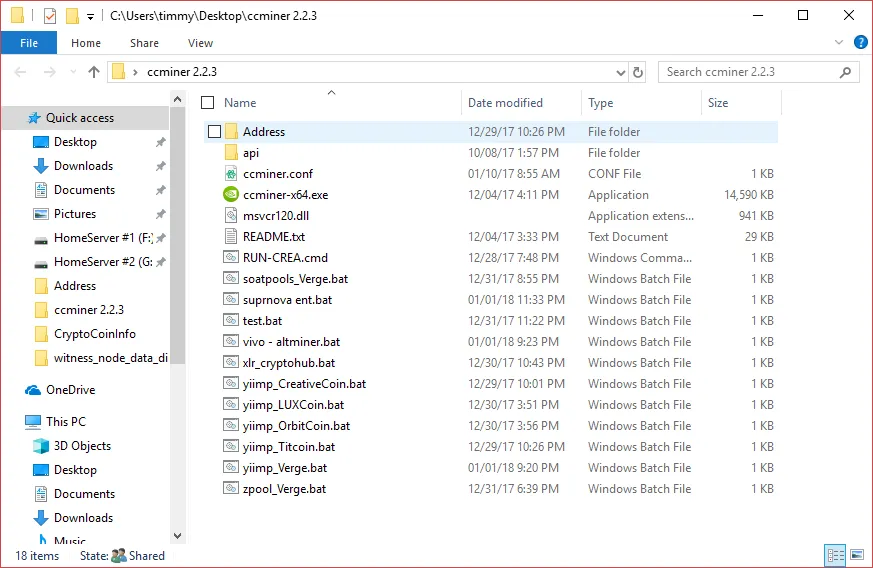Click Properties icon in quick access toolbar
Screen dimensions: 873x568
50,16
